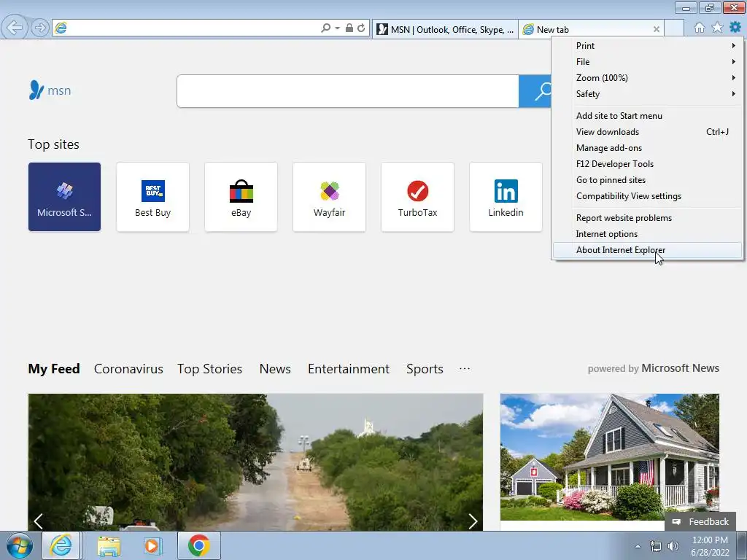This screenshot has height=560, width=747.
Task: Click the taskbar clock showing 12:00 PM
Action: coord(711,546)
